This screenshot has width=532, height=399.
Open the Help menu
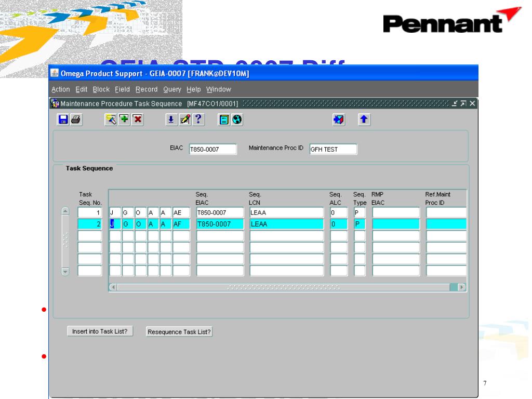[x=193, y=89]
